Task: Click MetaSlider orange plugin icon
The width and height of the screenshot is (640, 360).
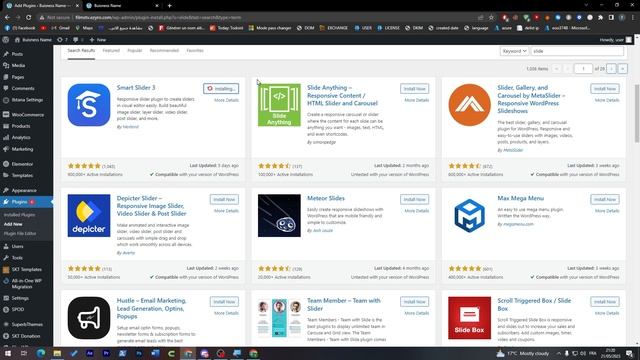Action: 469,105
